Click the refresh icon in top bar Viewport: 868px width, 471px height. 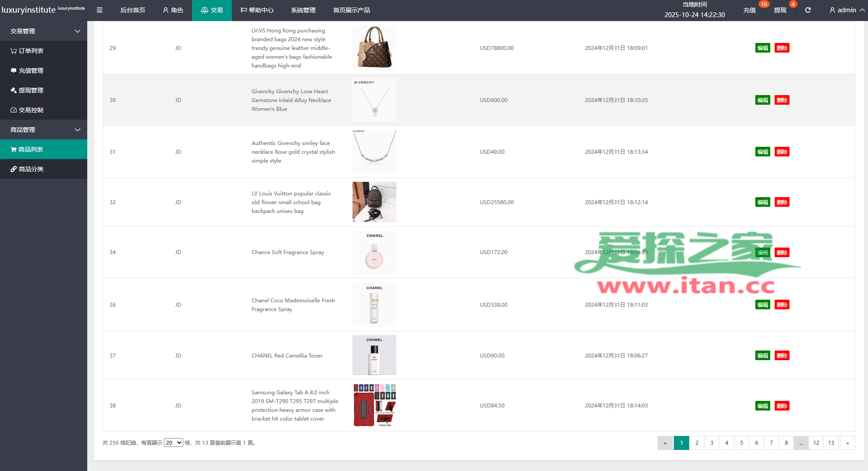click(x=808, y=10)
